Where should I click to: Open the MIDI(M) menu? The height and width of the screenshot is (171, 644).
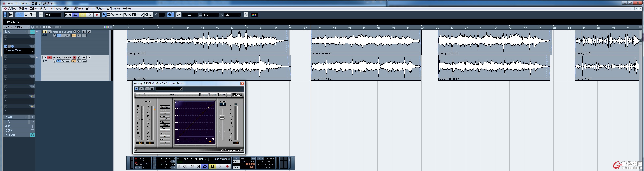pos(56,8)
